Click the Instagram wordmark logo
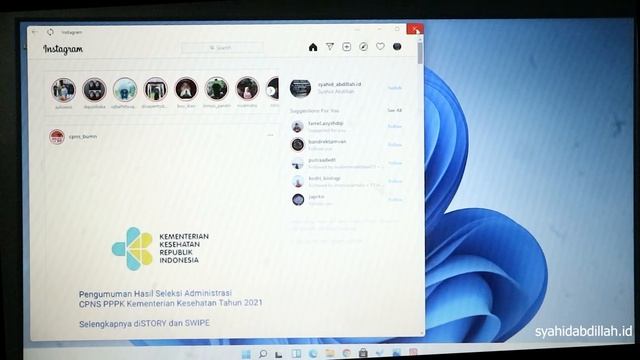 (63, 49)
